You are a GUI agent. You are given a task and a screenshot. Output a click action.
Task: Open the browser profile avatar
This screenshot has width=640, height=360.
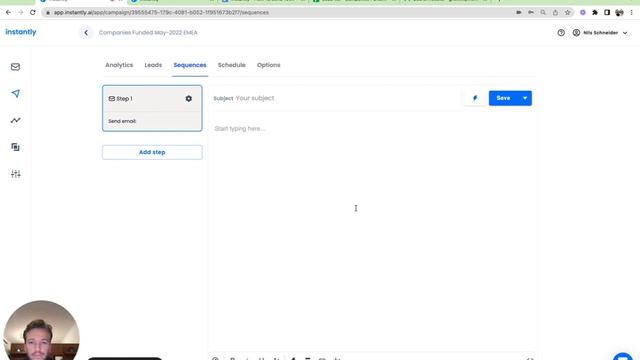click(619, 13)
